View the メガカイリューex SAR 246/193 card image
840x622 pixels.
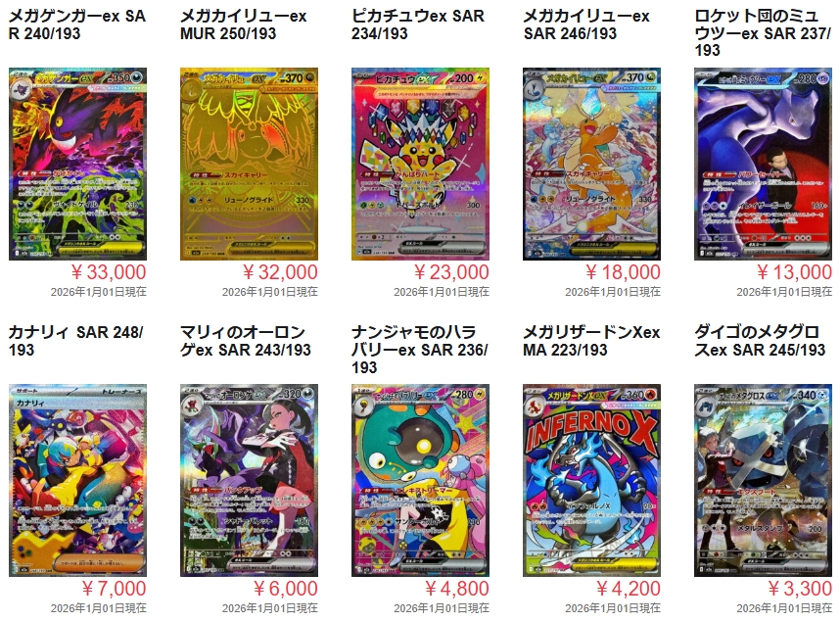pos(592,164)
